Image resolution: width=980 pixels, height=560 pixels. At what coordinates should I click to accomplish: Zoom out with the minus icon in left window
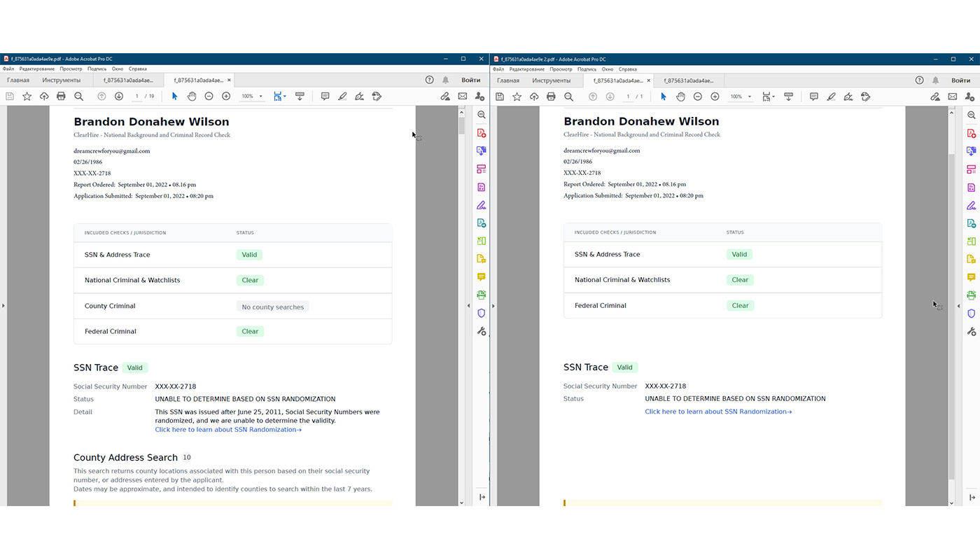tap(209, 97)
